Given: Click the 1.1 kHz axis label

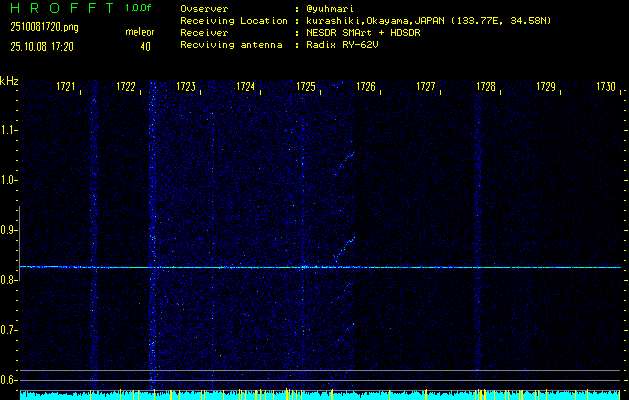Looking at the screenshot, I should coord(7,130).
